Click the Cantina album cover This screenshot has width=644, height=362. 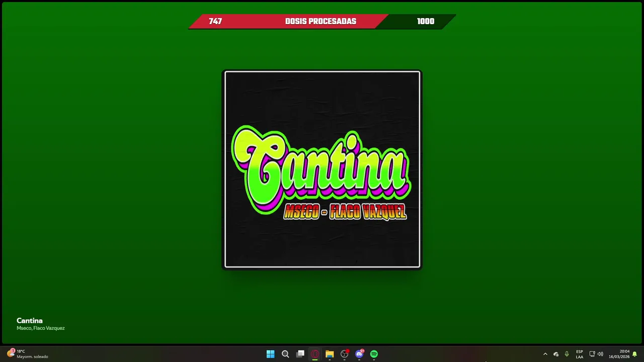(x=322, y=169)
